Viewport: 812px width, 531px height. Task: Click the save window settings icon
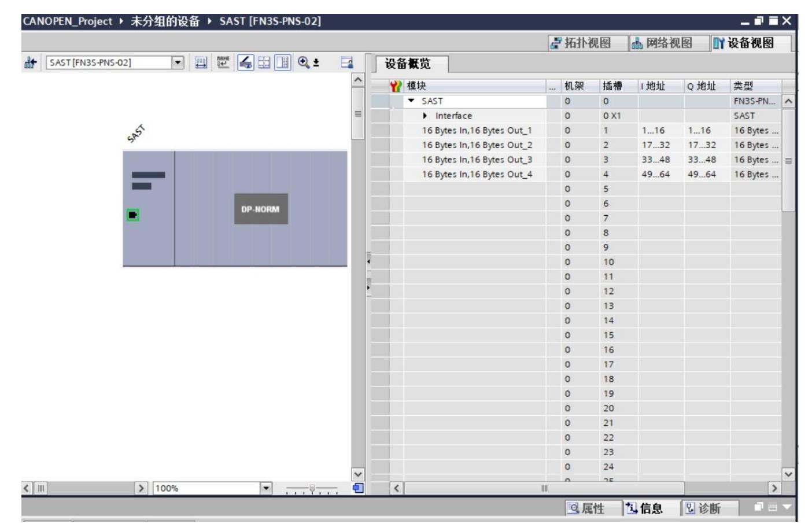click(x=347, y=62)
